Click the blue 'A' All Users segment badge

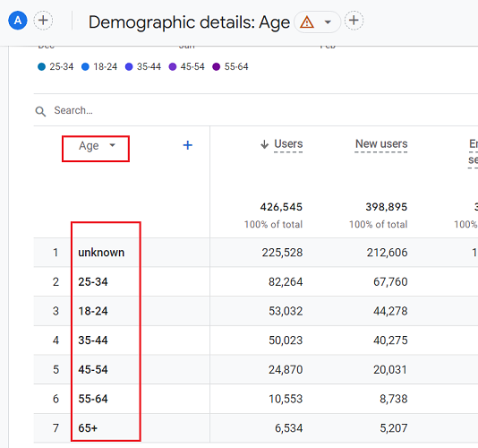pos(18,21)
